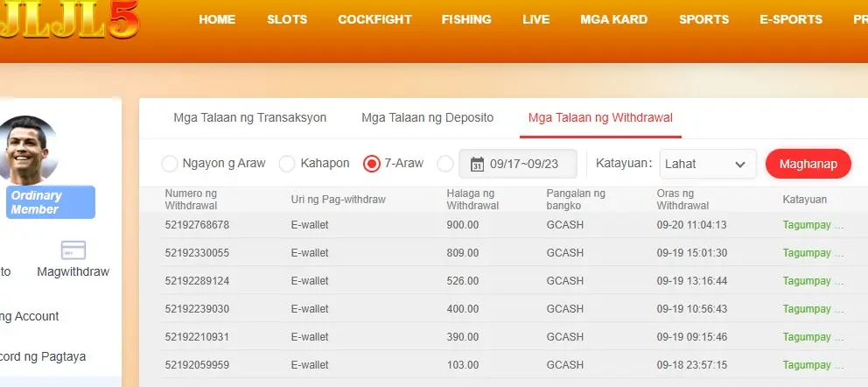Click the Oras ng Withdrawal column header
This screenshot has height=387, width=868.
point(682,200)
